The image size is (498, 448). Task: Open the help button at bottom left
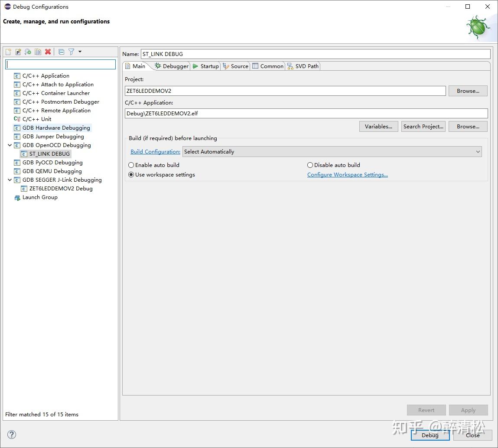tap(11, 434)
